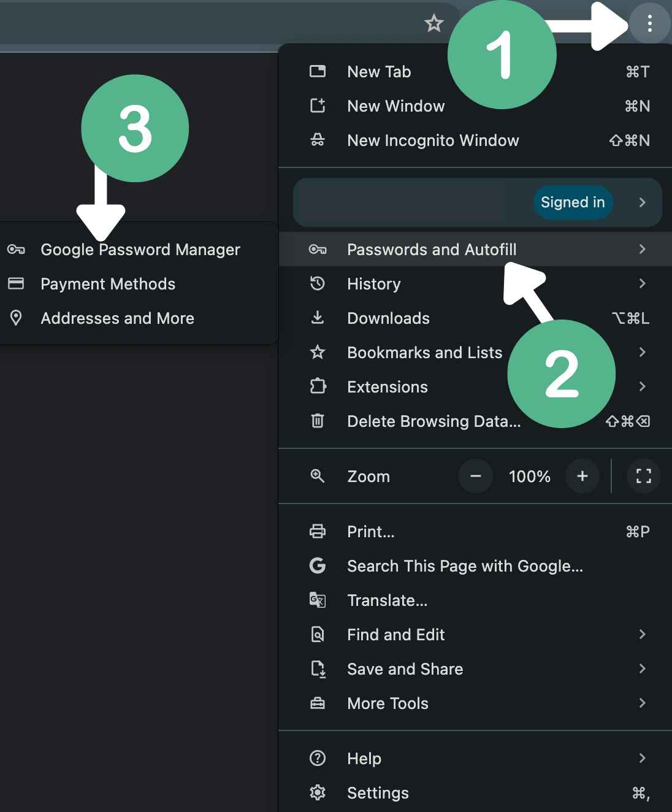Click the History clock icon

tap(318, 283)
